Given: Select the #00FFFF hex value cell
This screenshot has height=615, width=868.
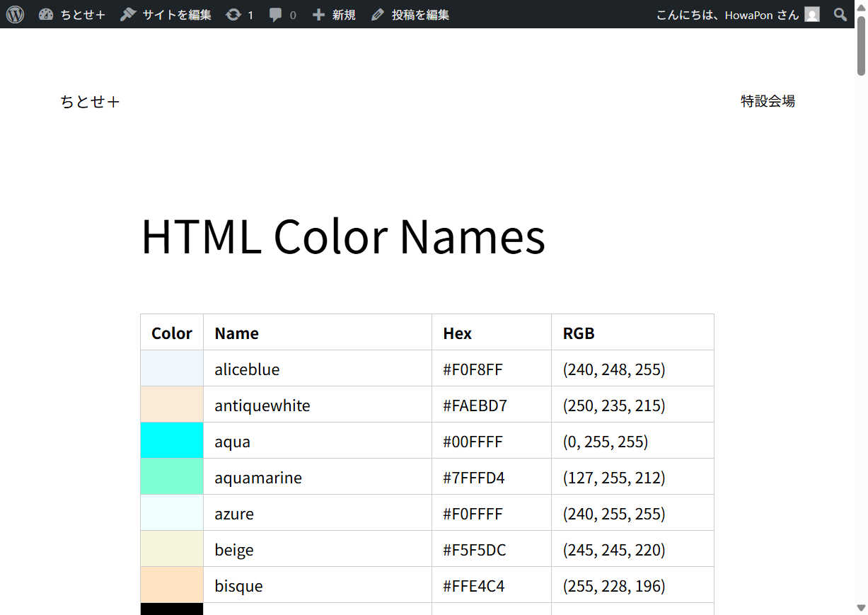Looking at the screenshot, I should 473,440.
